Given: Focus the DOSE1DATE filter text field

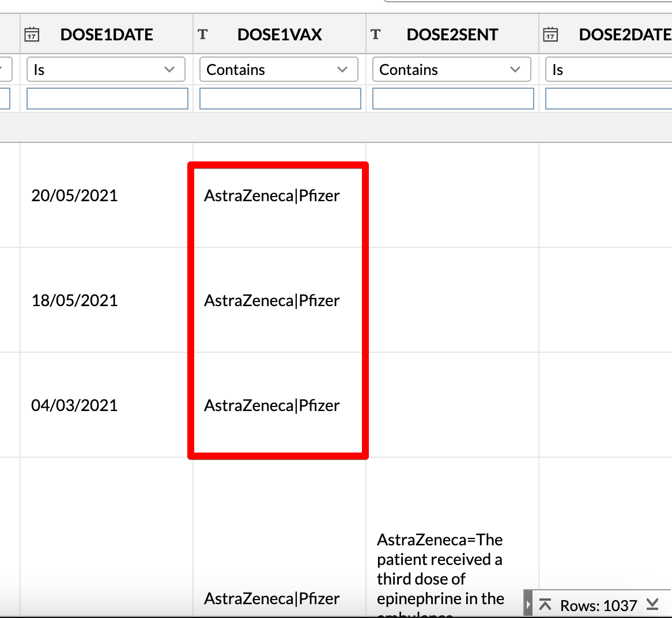Looking at the screenshot, I should coord(107,99).
